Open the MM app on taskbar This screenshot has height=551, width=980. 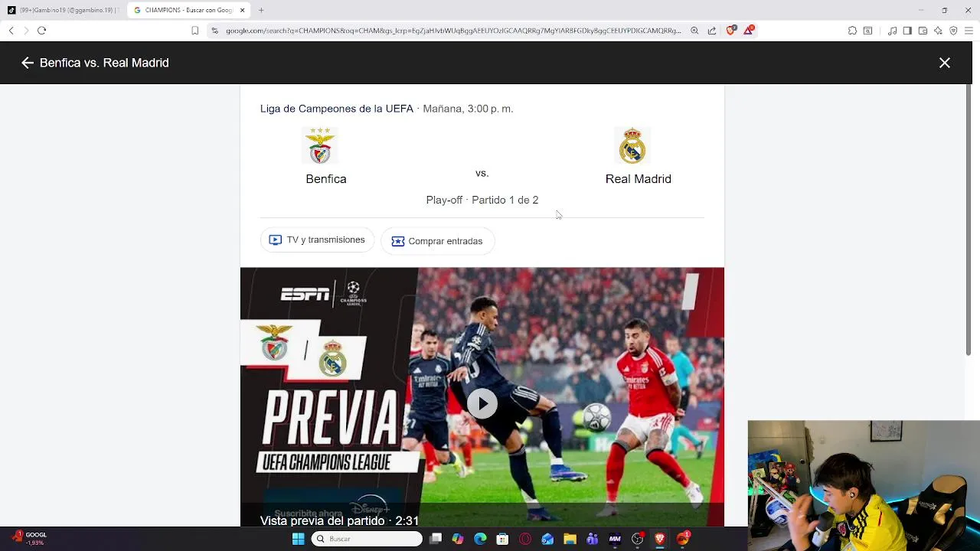[x=615, y=539]
